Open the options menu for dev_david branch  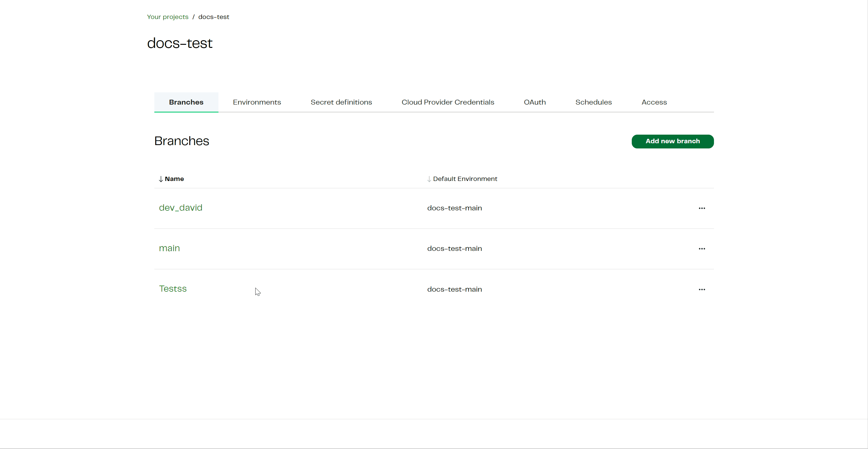click(x=701, y=208)
